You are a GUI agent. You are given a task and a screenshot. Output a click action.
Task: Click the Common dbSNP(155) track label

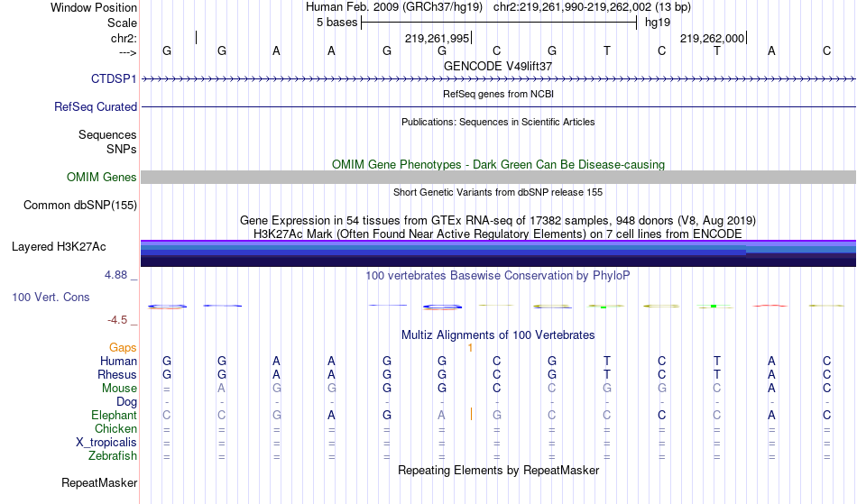click(80, 205)
